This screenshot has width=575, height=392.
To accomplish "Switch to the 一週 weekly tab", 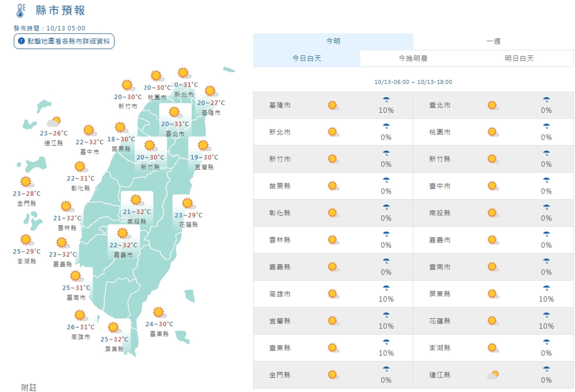I will [493, 41].
